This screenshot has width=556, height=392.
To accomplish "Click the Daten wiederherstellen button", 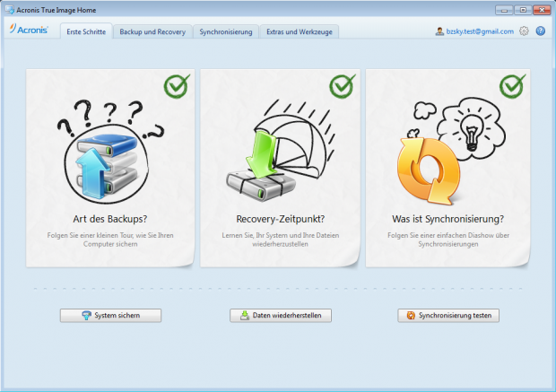I will [x=281, y=316].
